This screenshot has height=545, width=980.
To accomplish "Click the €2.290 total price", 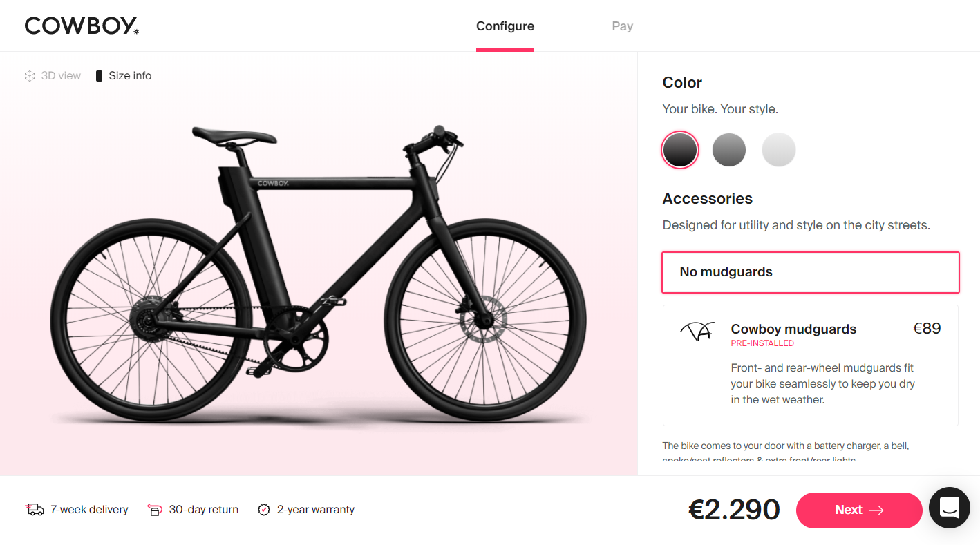I will [x=734, y=510].
